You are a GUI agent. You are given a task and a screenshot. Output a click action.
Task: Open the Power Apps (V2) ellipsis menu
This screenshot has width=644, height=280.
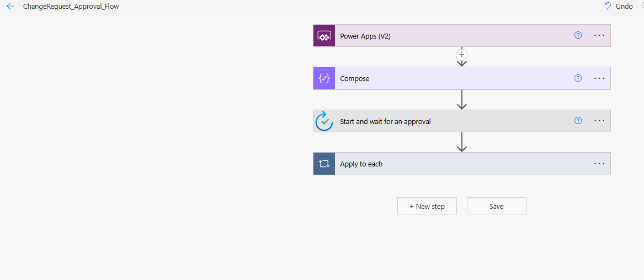coord(599,35)
